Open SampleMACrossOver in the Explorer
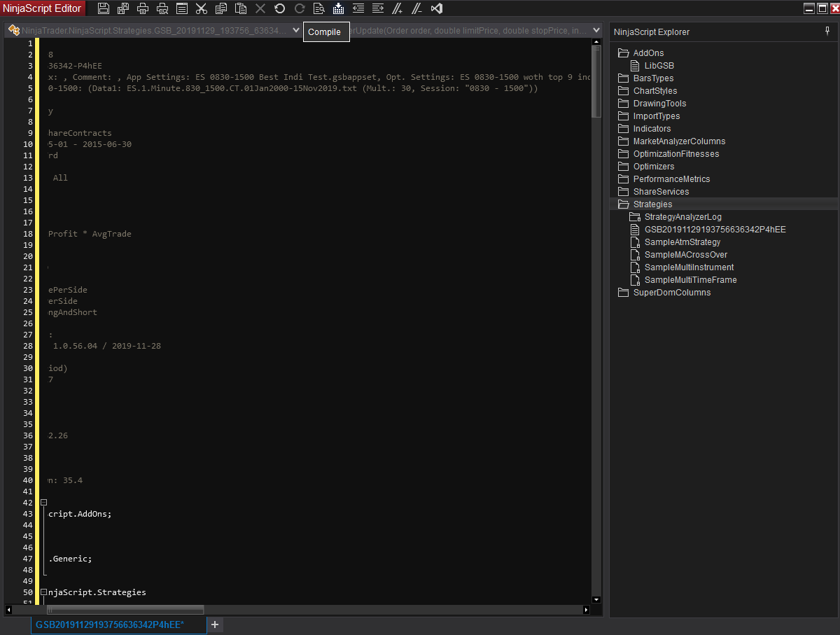 click(x=685, y=255)
